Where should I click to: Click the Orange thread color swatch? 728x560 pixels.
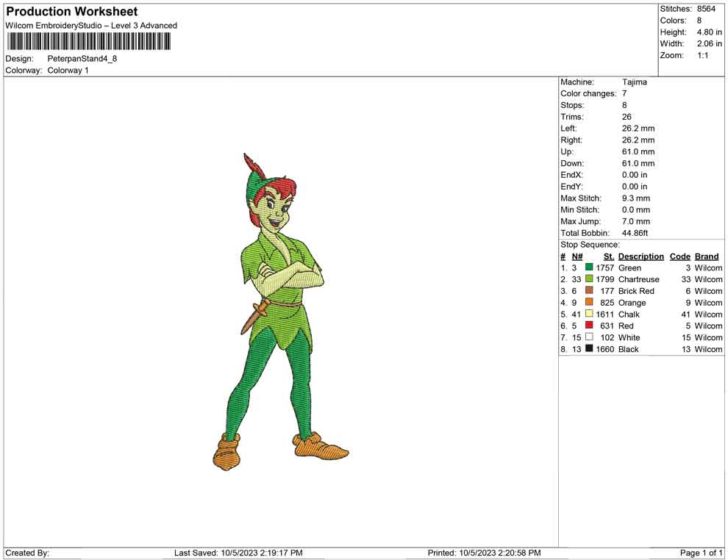(x=589, y=302)
